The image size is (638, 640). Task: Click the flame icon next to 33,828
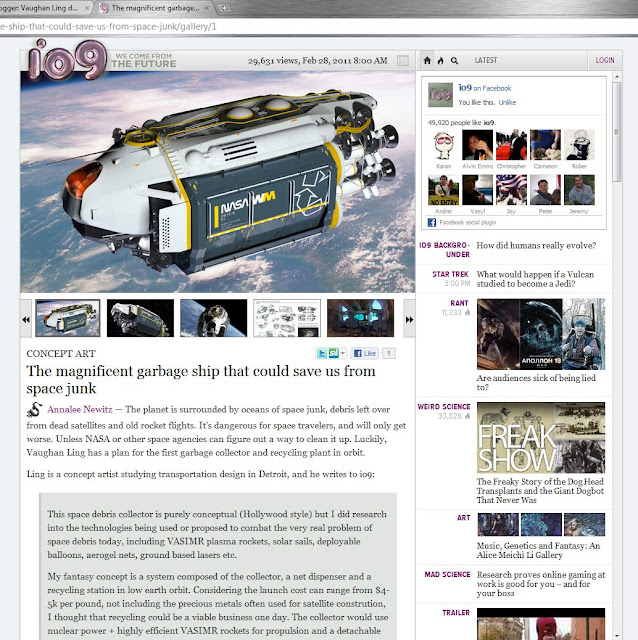[467, 416]
